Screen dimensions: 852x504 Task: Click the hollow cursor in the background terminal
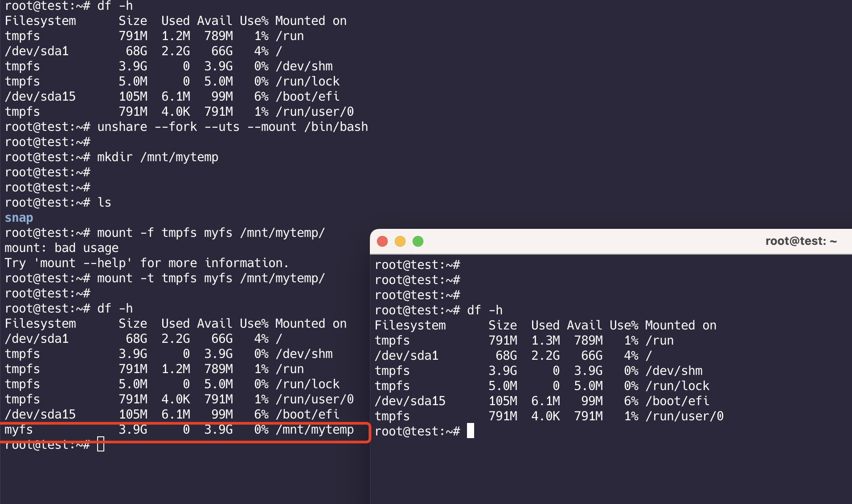point(101,444)
